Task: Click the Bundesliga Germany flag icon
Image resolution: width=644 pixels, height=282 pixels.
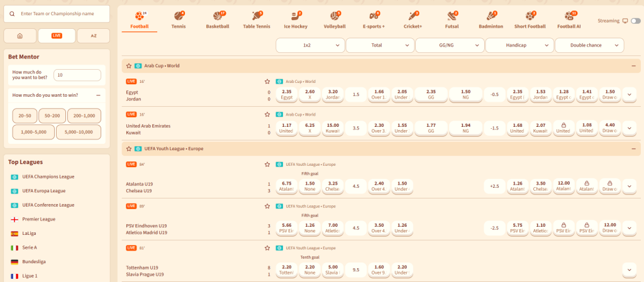Action: (14, 262)
